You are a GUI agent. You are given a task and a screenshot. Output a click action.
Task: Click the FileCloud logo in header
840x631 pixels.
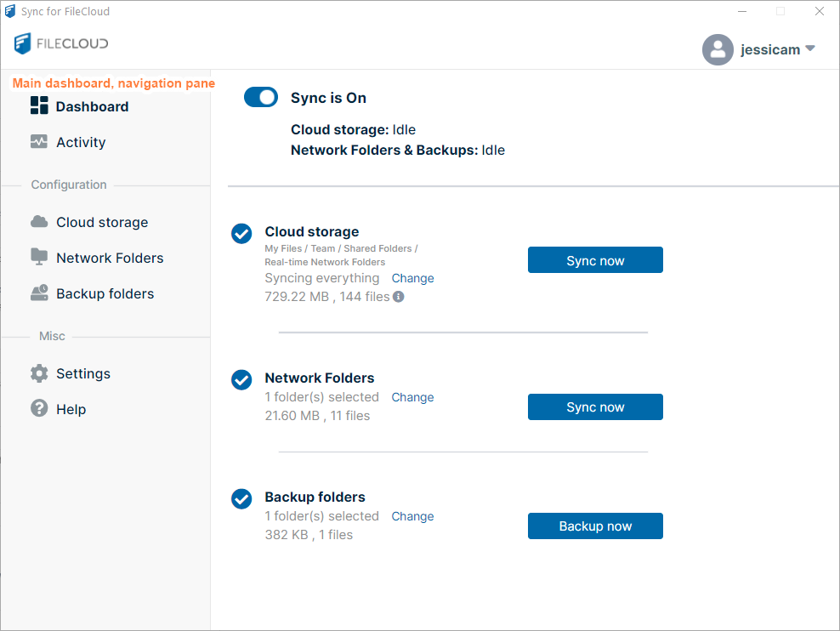click(61, 43)
